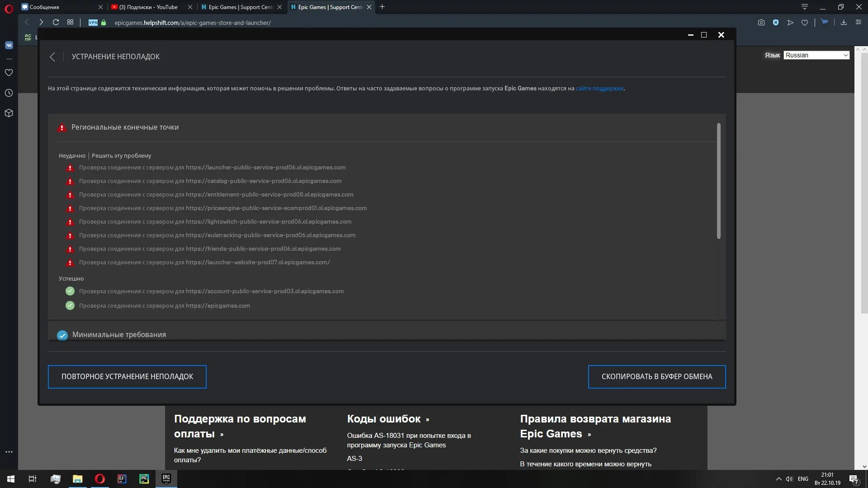This screenshot has width=868, height=488.
Task: Click Opera snapshot camera icon
Action: 761,23
